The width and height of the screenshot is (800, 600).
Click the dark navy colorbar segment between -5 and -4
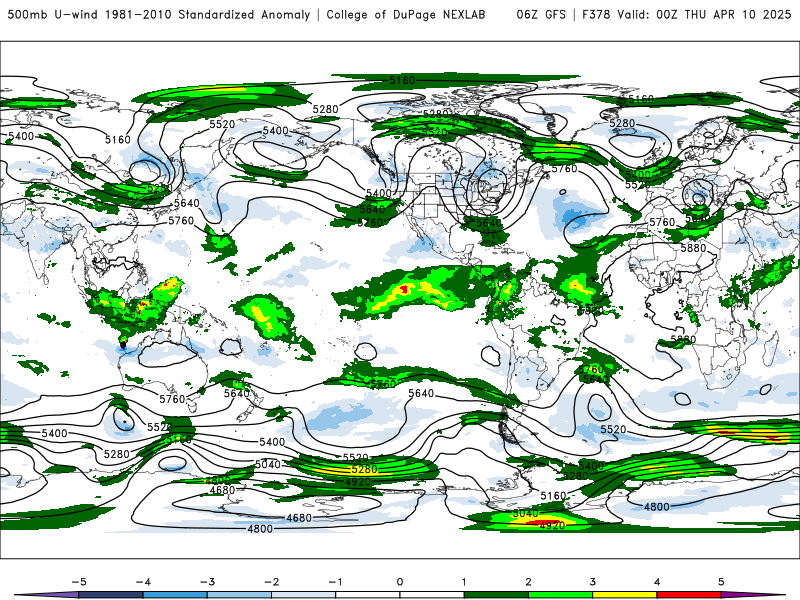click(x=111, y=595)
